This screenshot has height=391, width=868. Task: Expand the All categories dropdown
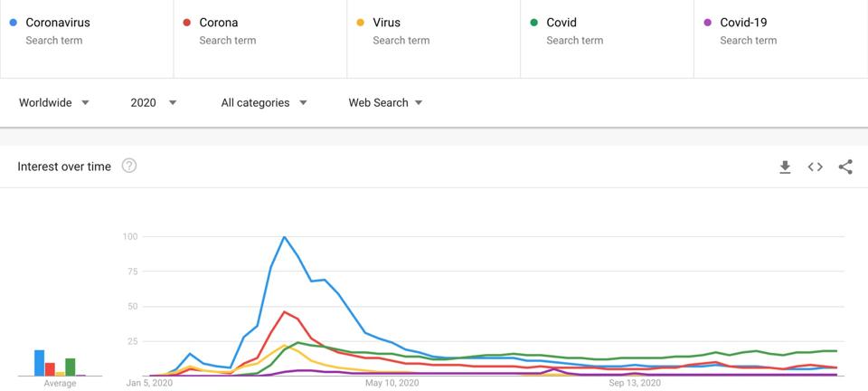pos(264,103)
